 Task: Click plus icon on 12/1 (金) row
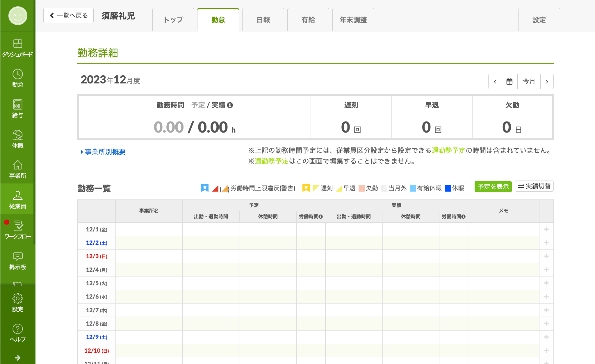(x=546, y=229)
